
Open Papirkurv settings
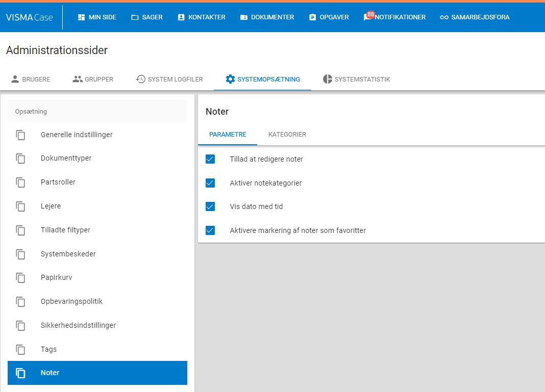point(97,278)
